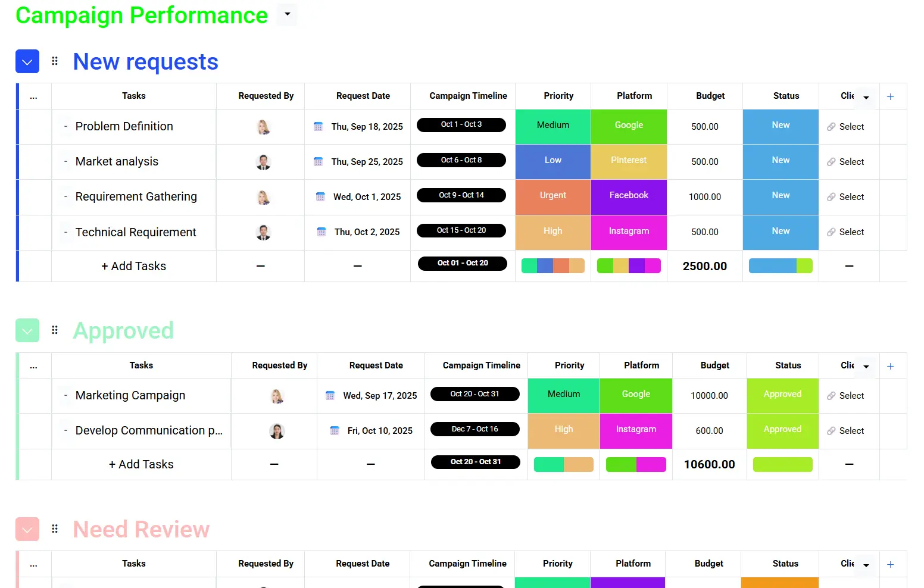The height and width of the screenshot is (588, 924).
Task: Select client for Marketing Campaign row
Action: point(845,396)
